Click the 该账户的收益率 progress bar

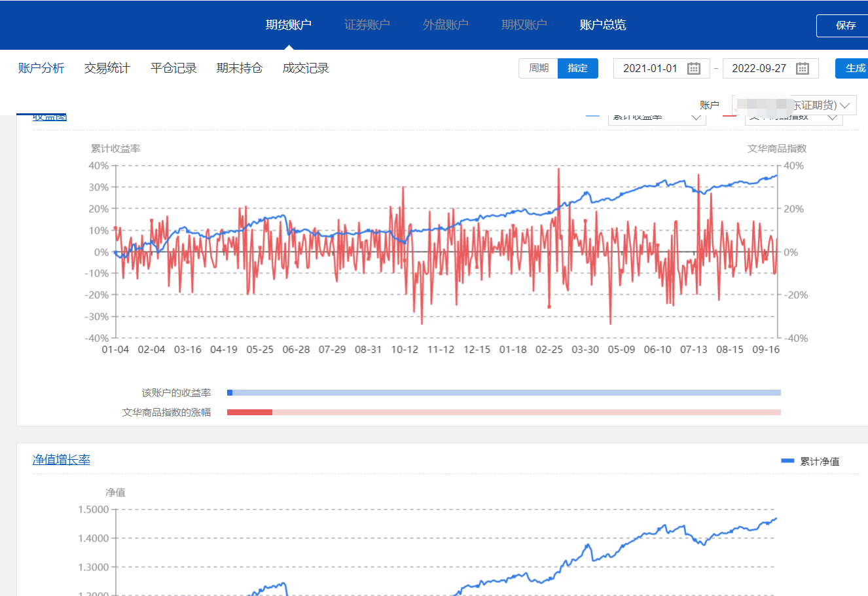click(504, 393)
